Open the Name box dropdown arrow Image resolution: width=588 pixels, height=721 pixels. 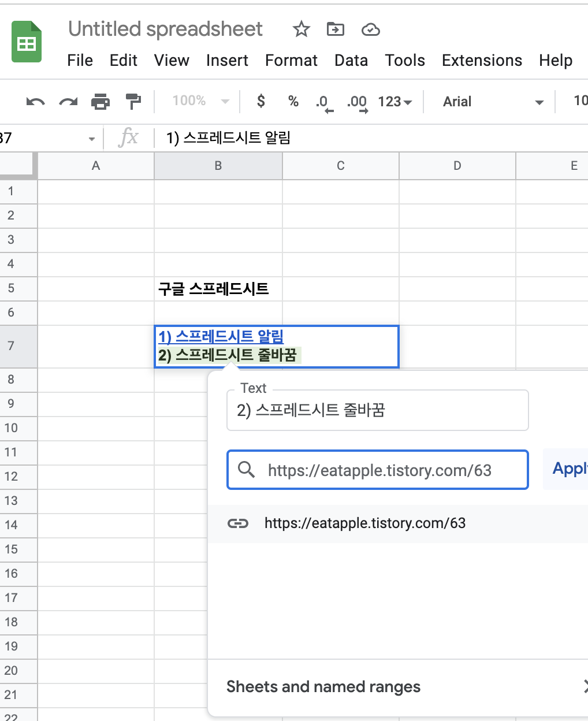click(92, 139)
